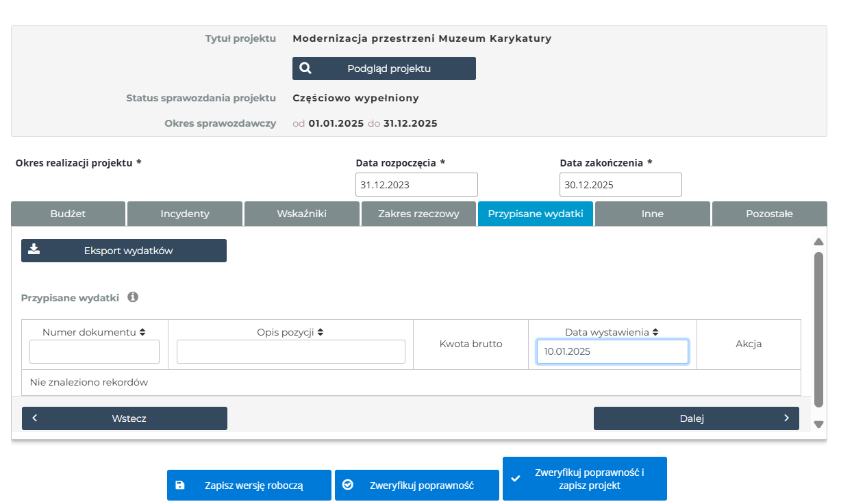Select the Zakres rzeczowy tab
865x504 pixels.
[418, 214]
